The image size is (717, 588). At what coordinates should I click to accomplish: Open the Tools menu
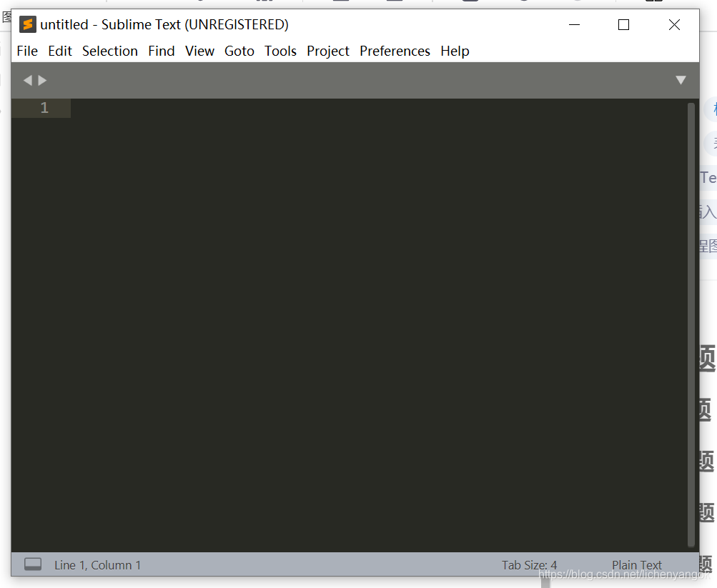click(280, 51)
